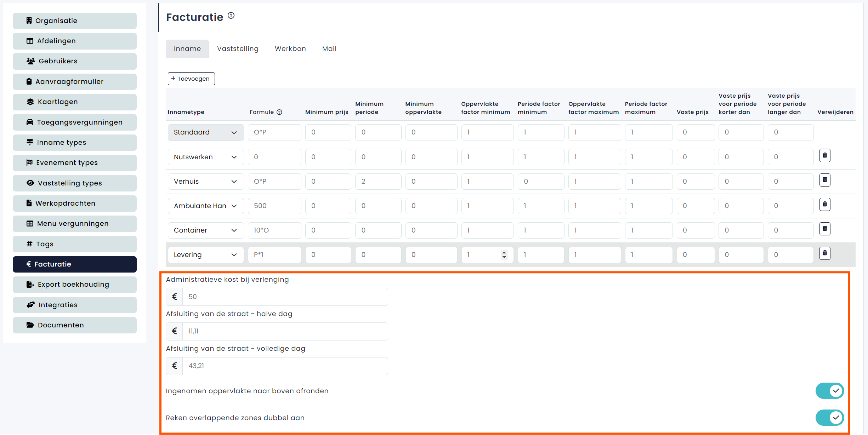Open Formule column info icon
The image size is (868, 435).
(x=279, y=112)
